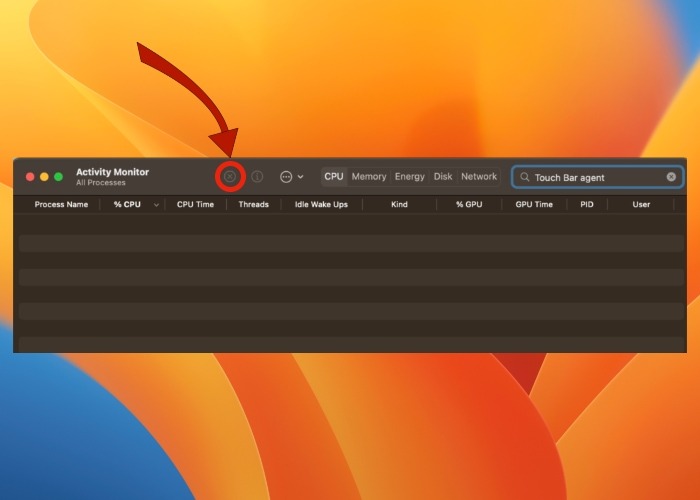This screenshot has width=700, height=500.
Task: Sort by the Kind column
Action: tap(399, 204)
